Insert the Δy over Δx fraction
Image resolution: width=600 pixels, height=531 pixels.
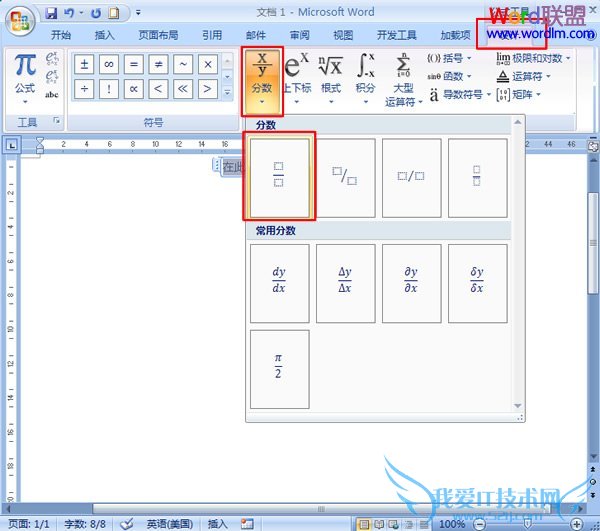[346, 283]
